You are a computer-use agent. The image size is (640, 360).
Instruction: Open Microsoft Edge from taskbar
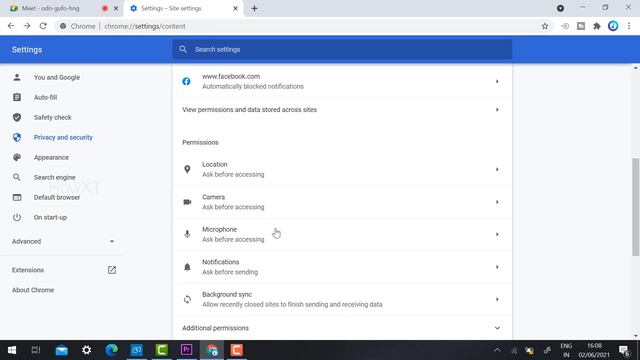click(111, 350)
